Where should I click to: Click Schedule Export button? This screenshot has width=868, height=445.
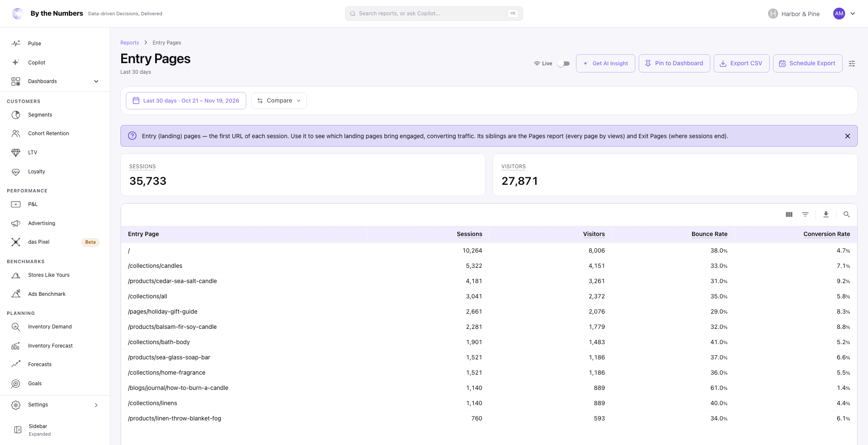(x=808, y=64)
